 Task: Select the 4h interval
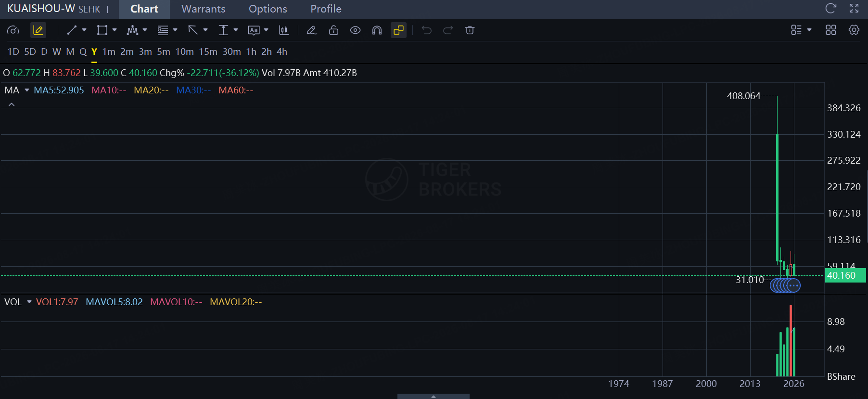click(x=282, y=51)
